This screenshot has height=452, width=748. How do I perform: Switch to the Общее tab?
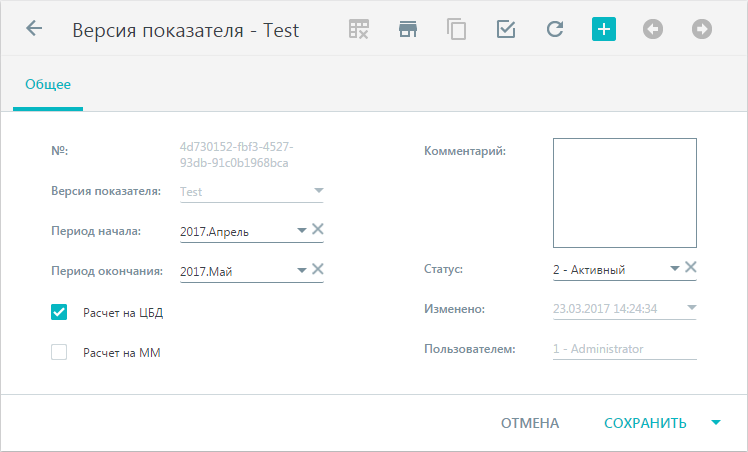tap(48, 84)
